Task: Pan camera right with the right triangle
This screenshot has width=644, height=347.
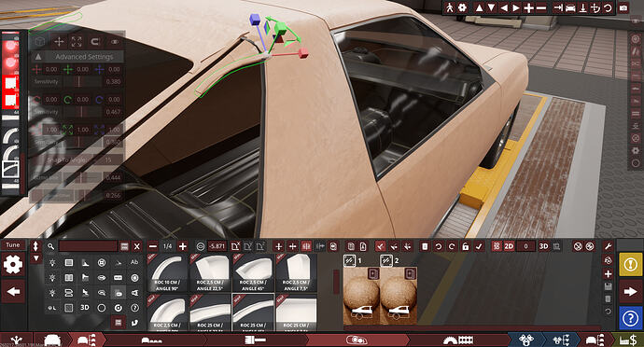Action: pyautogui.click(x=516, y=7)
